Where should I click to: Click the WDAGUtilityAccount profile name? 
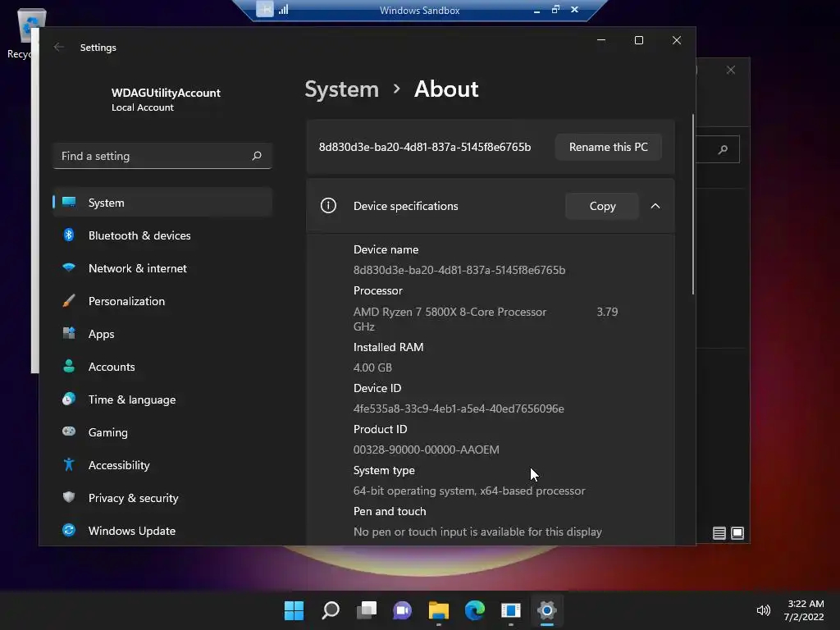(166, 93)
